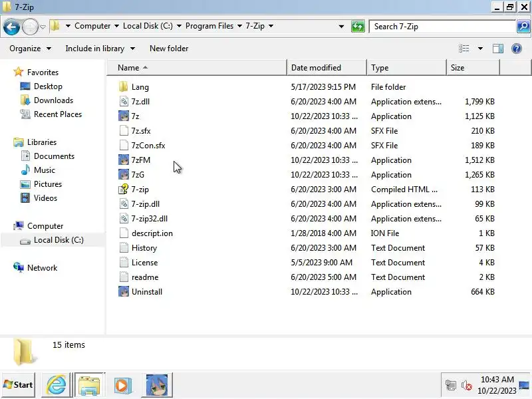Viewport: 532px width, 399px height.
Task: Select Local Disk (C:) in navigation pane
Action: tap(59, 240)
